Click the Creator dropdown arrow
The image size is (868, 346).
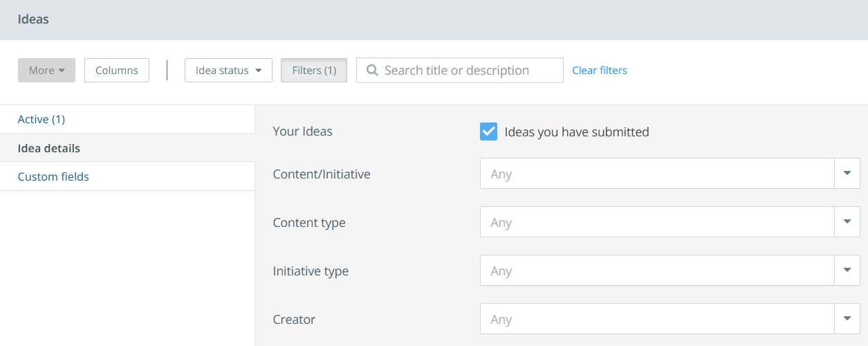pyautogui.click(x=847, y=319)
